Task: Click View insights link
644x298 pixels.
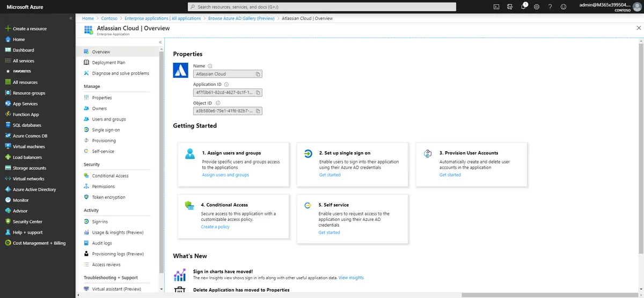Action: 351,278
